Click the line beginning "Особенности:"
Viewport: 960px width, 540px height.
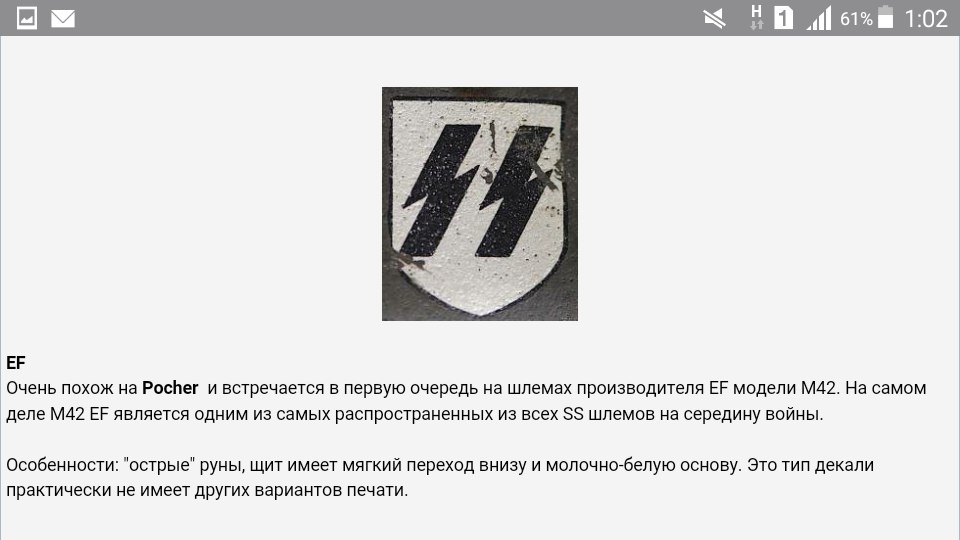(440, 465)
